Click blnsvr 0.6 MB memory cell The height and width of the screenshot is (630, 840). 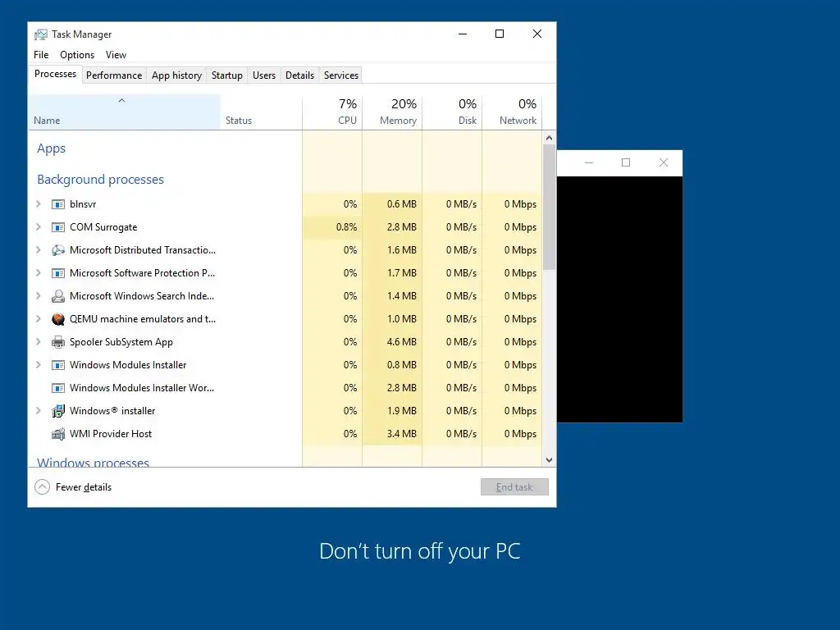coord(393,204)
